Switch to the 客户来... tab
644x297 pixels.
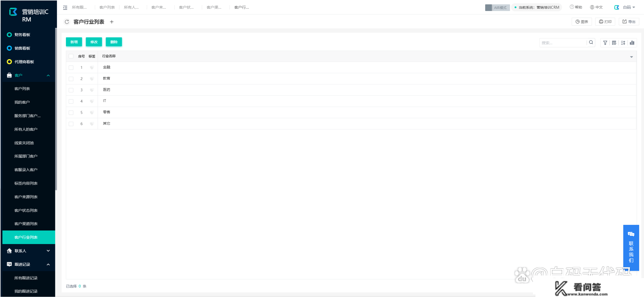[x=159, y=7]
